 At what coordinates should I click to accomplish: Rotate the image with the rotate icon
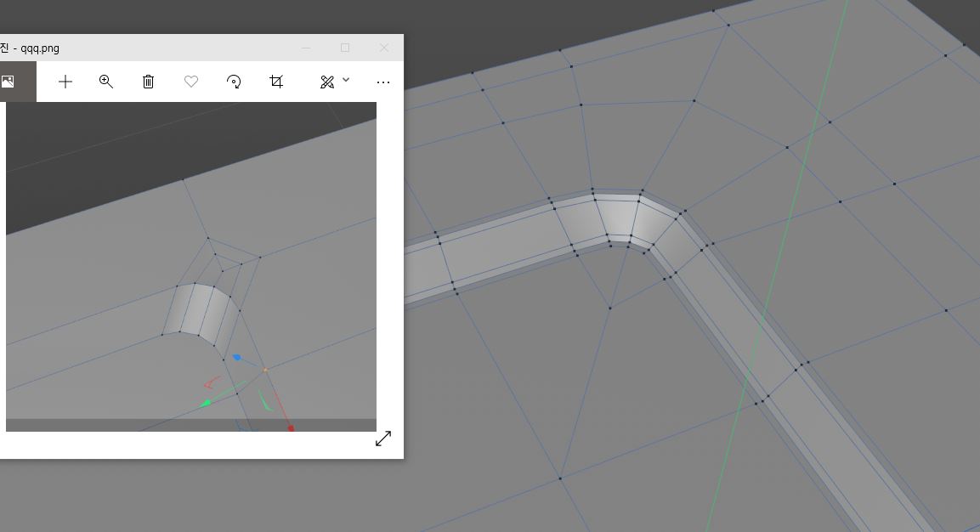coord(234,82)
